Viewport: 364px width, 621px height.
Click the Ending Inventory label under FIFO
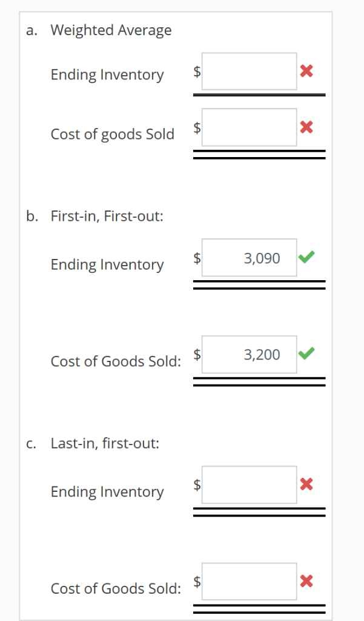pos(107,264)
